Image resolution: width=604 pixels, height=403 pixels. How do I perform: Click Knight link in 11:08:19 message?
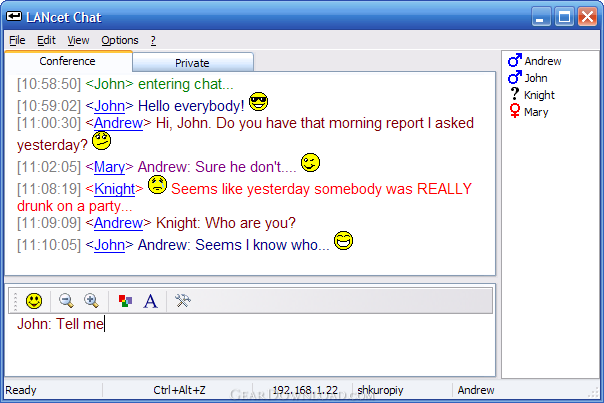pos(114,189)
